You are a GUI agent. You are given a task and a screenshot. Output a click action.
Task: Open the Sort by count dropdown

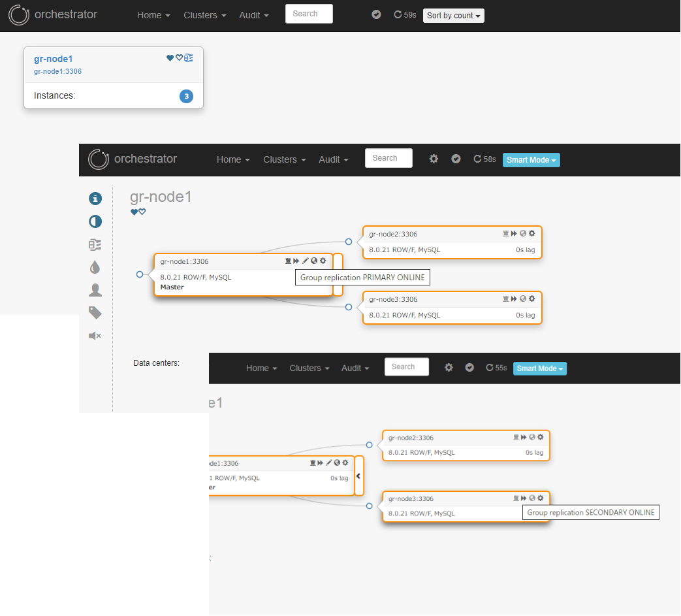coord(453,16)
